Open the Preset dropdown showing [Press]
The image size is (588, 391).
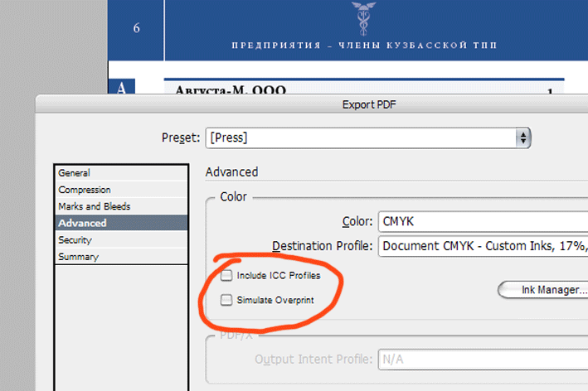click(368, 138)
